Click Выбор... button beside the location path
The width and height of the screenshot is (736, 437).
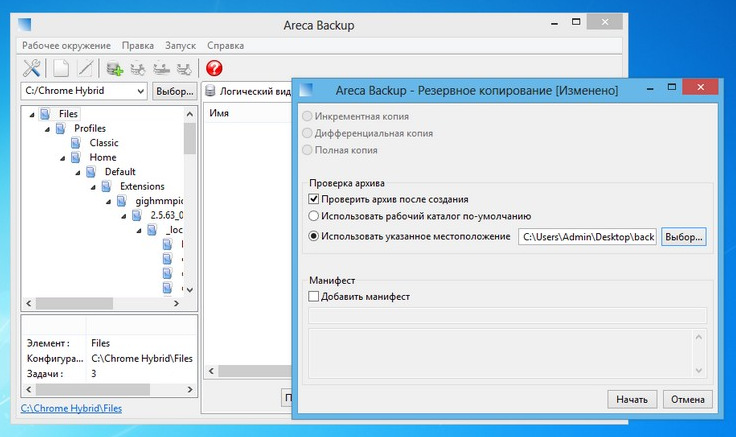(x=683, y=237)
